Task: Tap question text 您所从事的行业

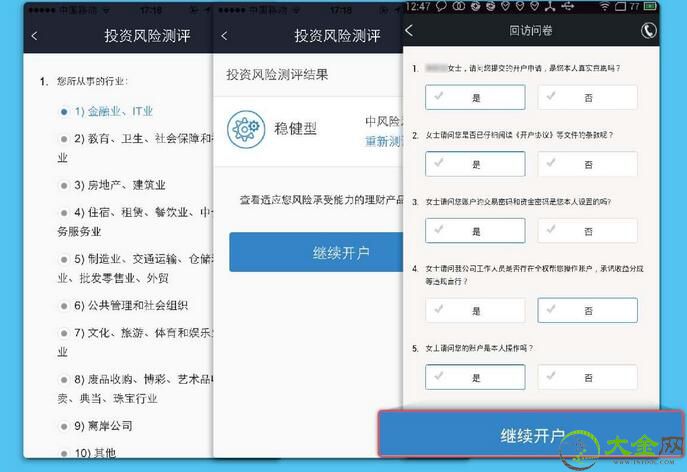Action: 92,81
